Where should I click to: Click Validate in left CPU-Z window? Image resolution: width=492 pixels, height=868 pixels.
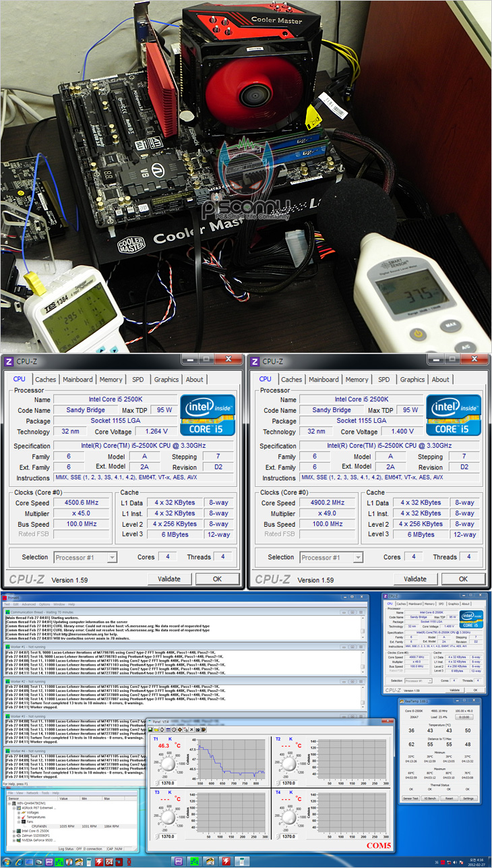point(169,579)
